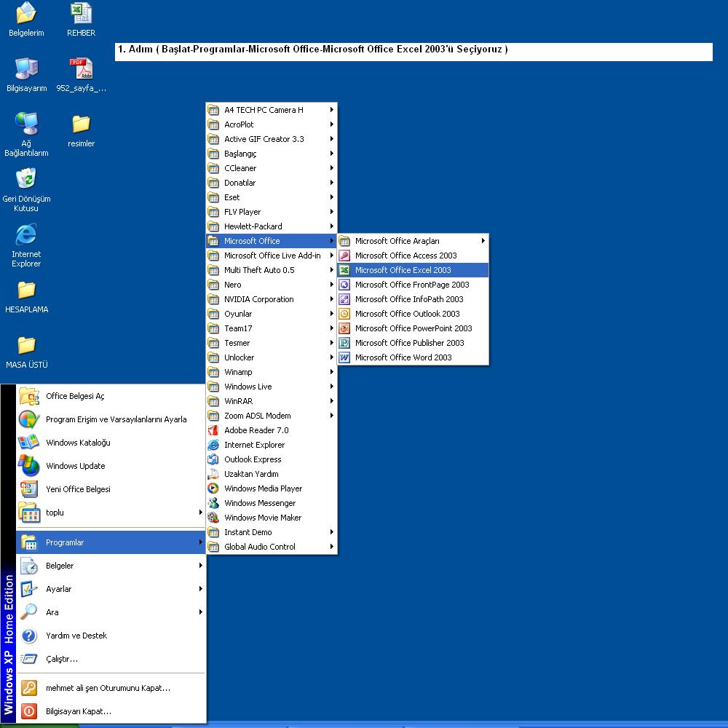Viewport: 728px width, 728px height.
Task: Click the PowerPoint 2003 icon in submenu
Action: [x=344, y=328]
